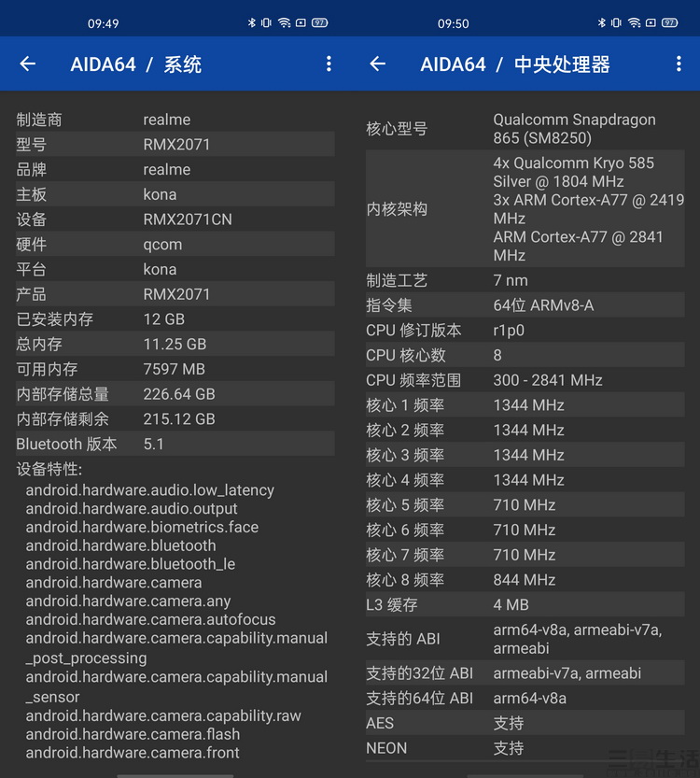Viewport: 700px width, 778px height.
Task: Tap Wi-Fi status icon in left screen
Action: [284, 22]
